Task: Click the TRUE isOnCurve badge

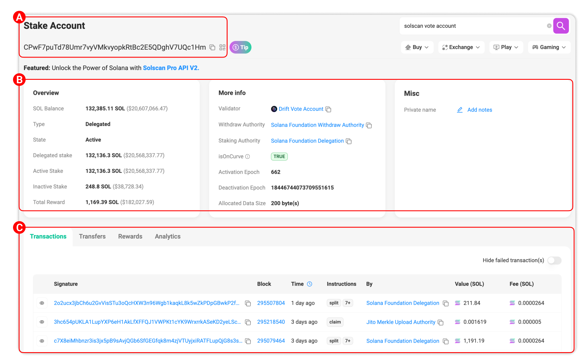Action: pos(279,156)
